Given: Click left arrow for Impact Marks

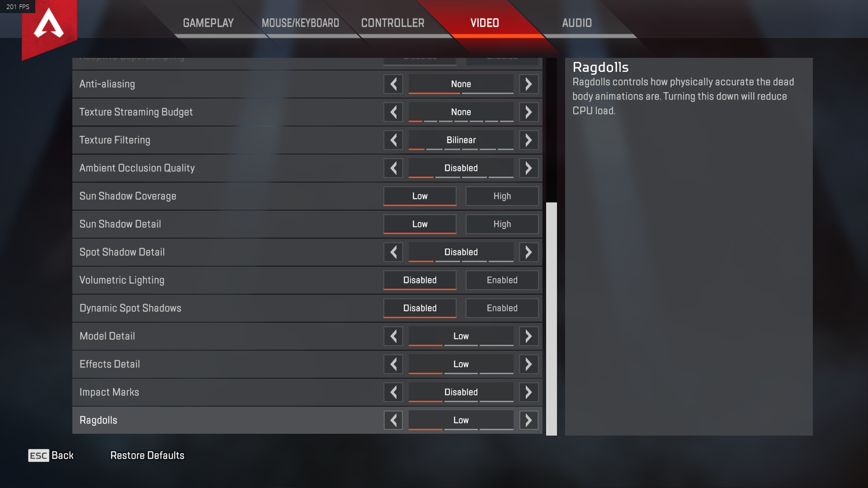Looking at the screenshot, I should (x=393, y=392).
